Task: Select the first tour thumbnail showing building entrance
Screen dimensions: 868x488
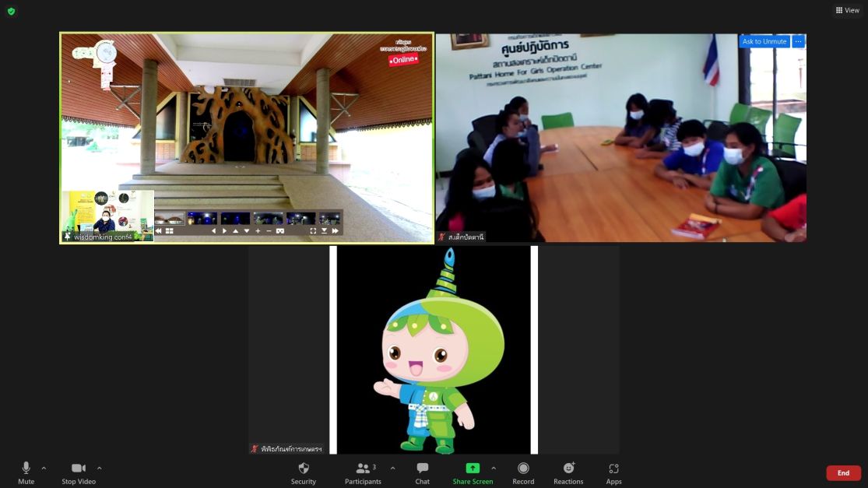Action: (170, 219)
